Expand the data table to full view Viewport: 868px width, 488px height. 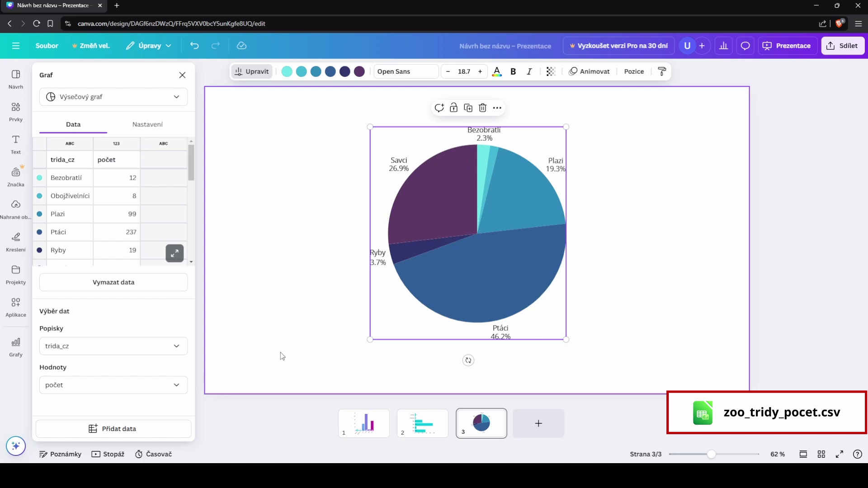click(x=175, y=253)
